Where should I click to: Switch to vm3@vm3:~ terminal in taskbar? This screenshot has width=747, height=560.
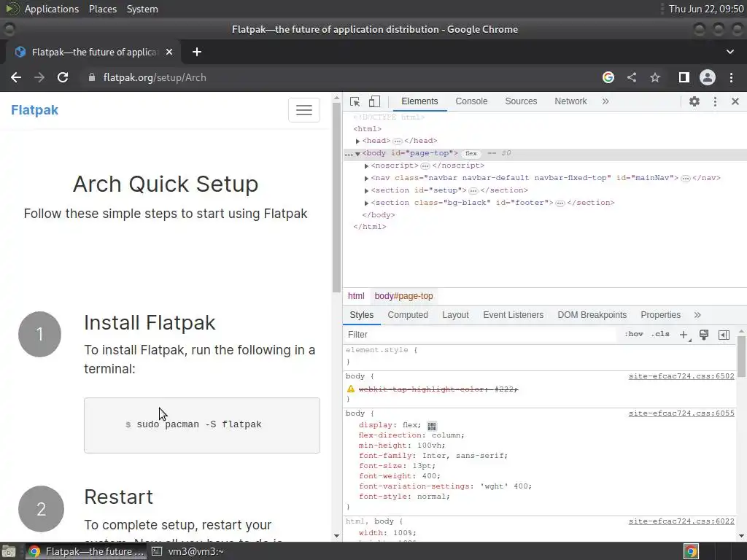(189, 551)
